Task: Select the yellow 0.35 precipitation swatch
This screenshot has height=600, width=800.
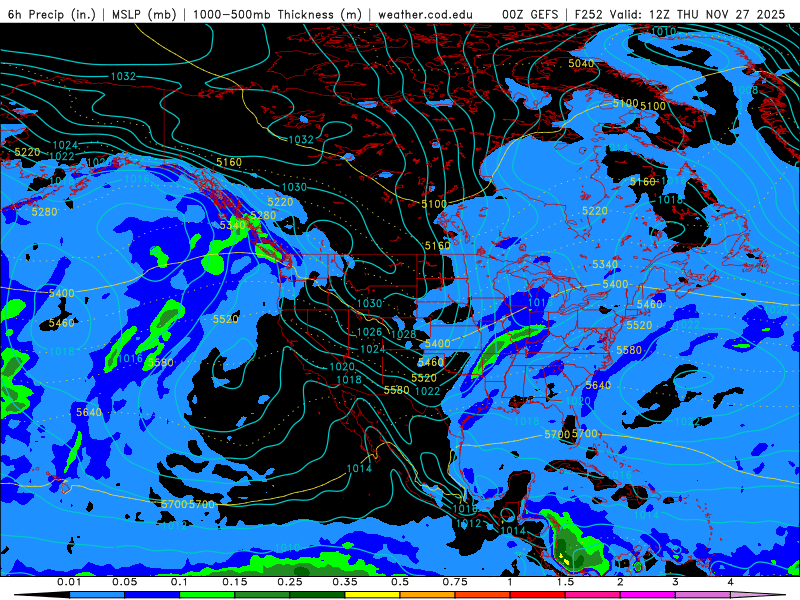Action: click(372, 595)
